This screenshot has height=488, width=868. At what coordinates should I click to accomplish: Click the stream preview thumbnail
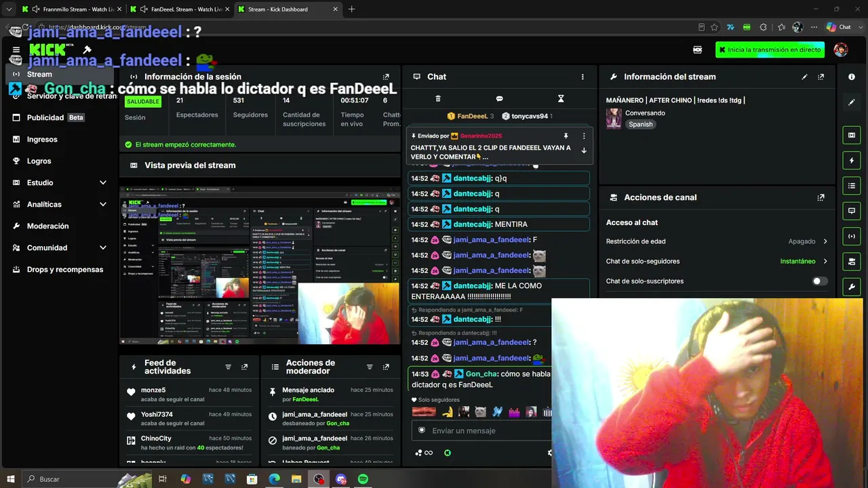click(x=260, y=265)
